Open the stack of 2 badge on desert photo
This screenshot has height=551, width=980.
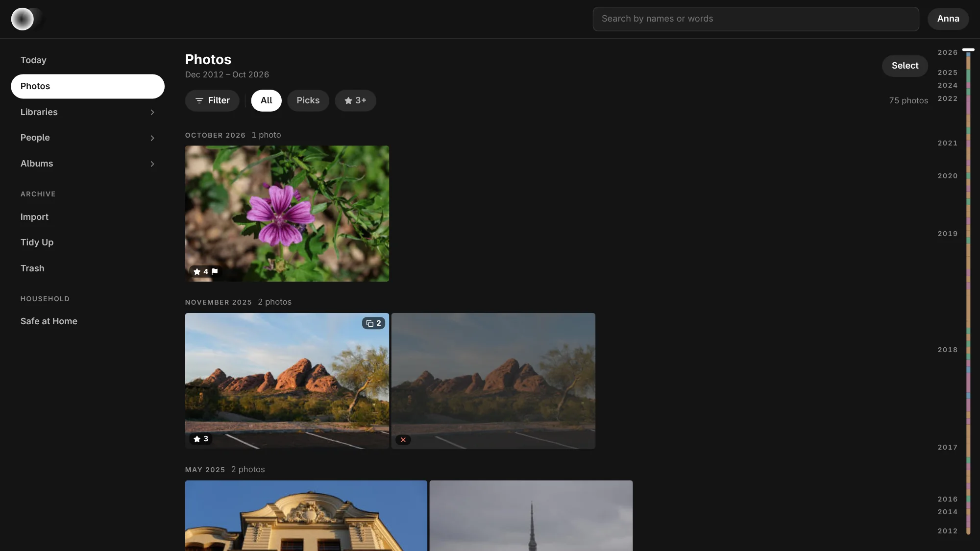373,323
